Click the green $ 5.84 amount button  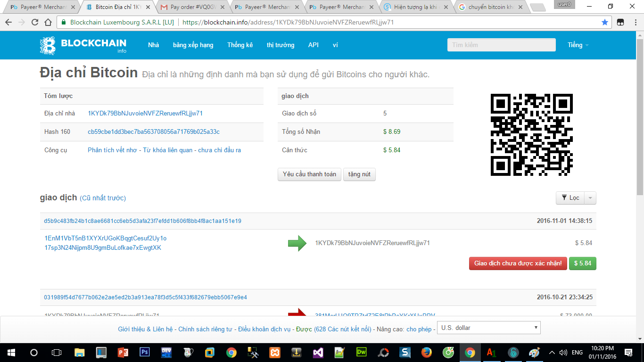click(583, 263)
